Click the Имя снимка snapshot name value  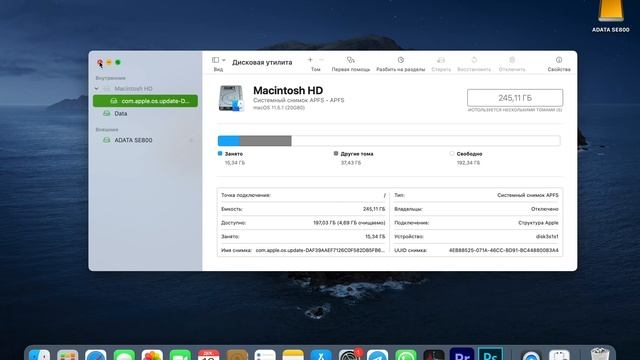(320, 250)
